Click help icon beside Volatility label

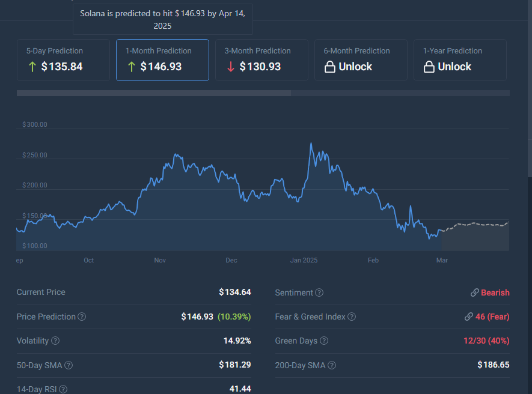(x=55, y=341)
